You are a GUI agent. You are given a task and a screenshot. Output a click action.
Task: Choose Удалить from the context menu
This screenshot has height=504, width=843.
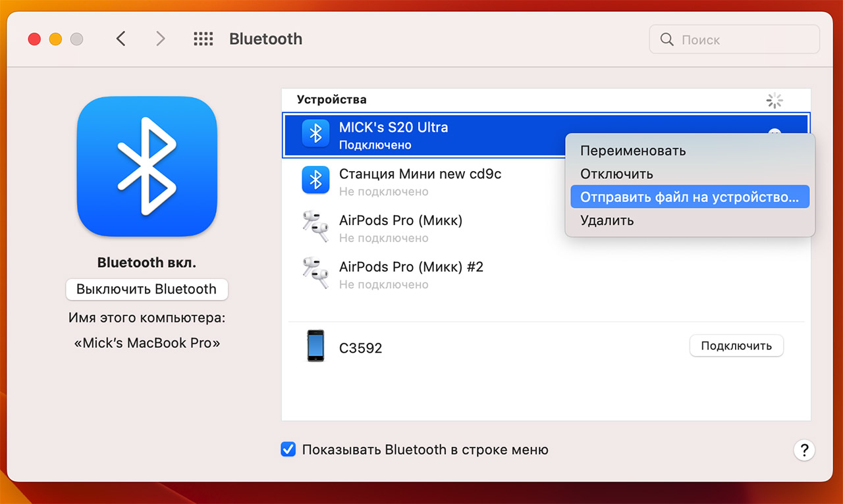coord(607,220)
